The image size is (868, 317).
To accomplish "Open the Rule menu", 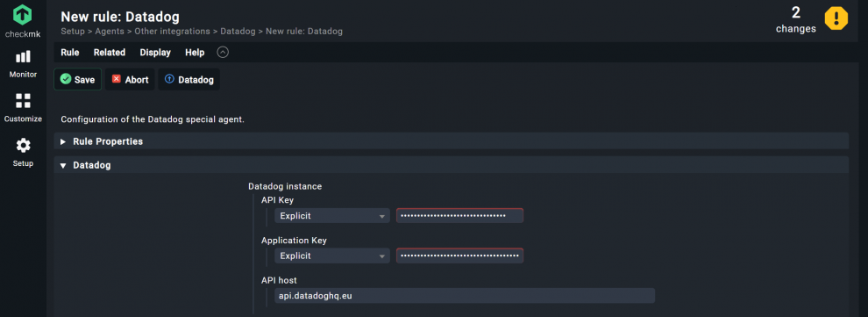I will point(70,53).
